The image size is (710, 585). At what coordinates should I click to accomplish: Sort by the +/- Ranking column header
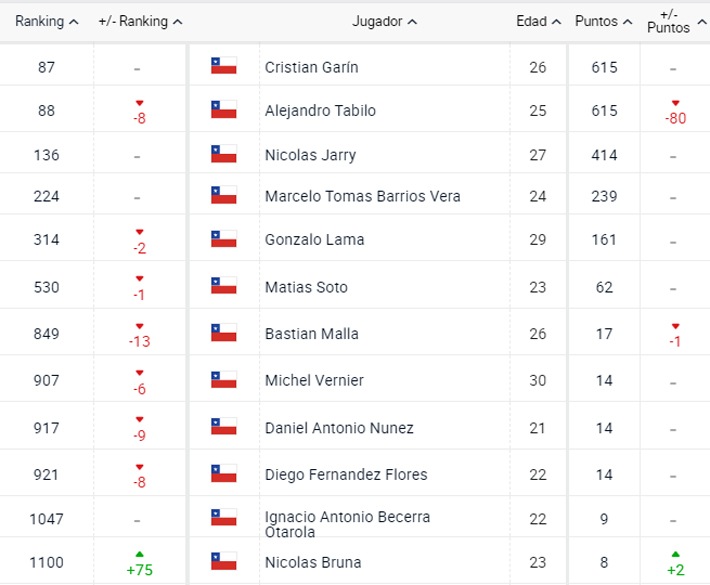pos(140,21)
